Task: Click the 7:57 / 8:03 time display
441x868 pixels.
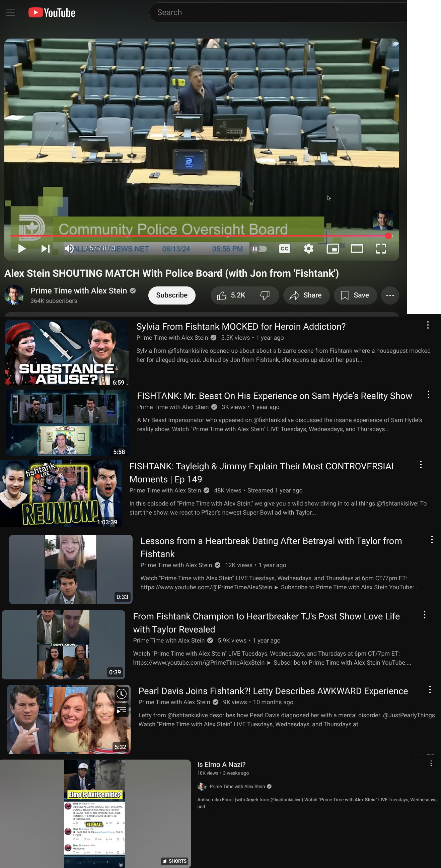Action: [100, 248]
